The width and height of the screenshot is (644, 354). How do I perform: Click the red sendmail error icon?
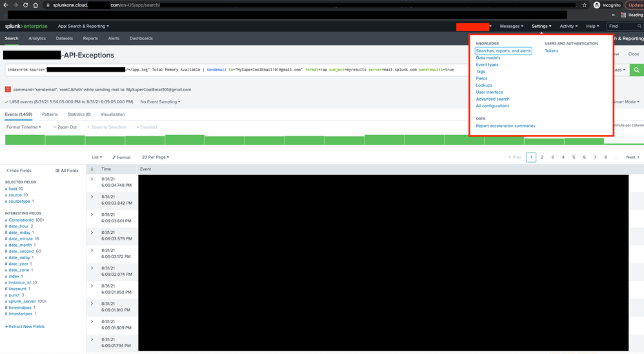(8, 89)
